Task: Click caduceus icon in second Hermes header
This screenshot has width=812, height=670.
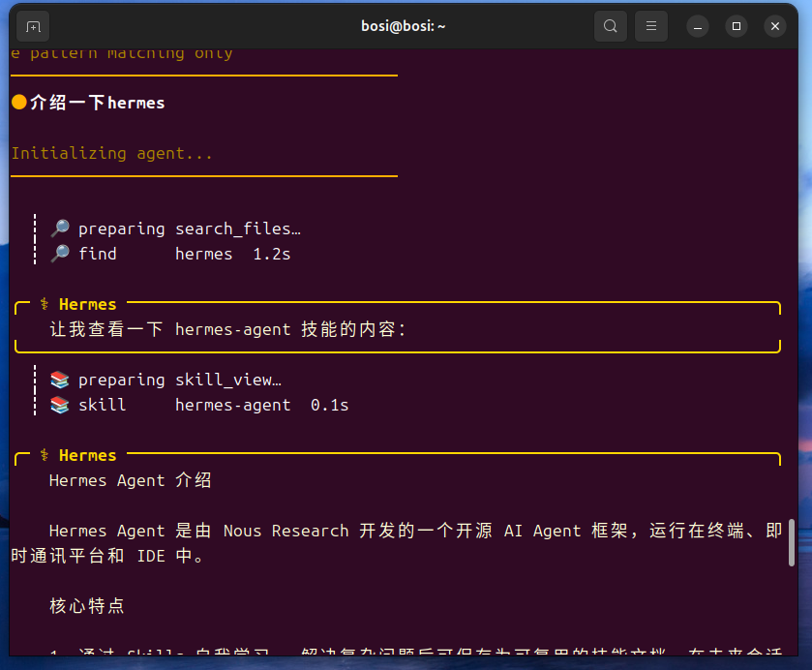Action: pos(45,455)
